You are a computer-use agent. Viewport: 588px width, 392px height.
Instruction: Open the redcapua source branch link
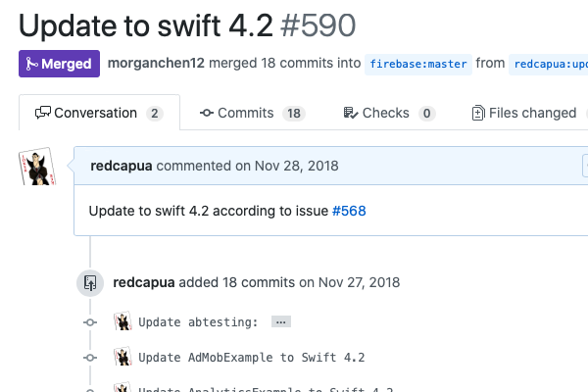[x=548, y=65]
